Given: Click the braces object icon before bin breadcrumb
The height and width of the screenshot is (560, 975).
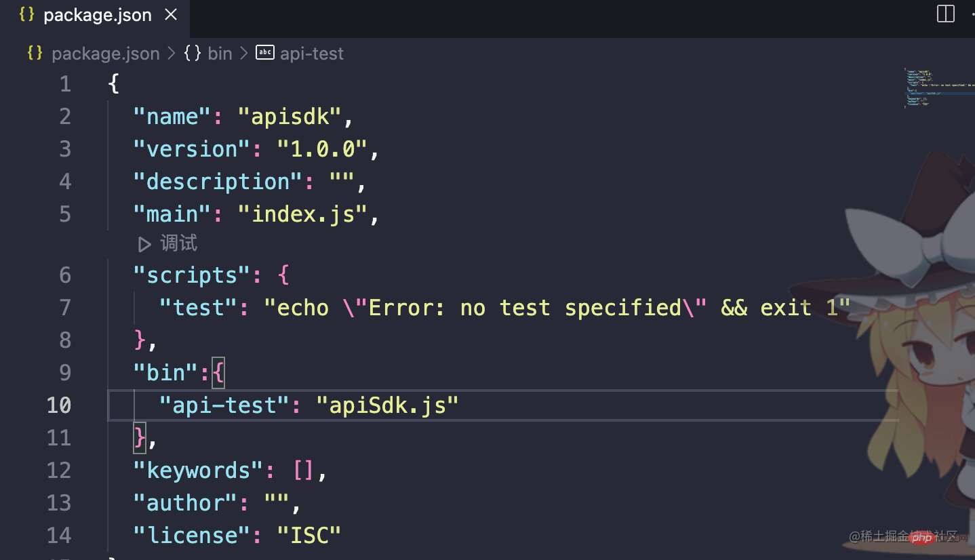Looking at the screenshot, I should click(193, 53).
